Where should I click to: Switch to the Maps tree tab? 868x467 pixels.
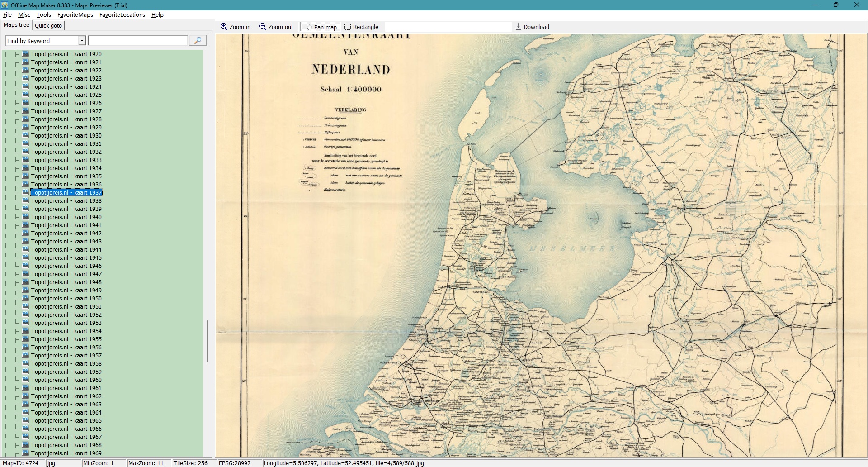tap(16, 25)
